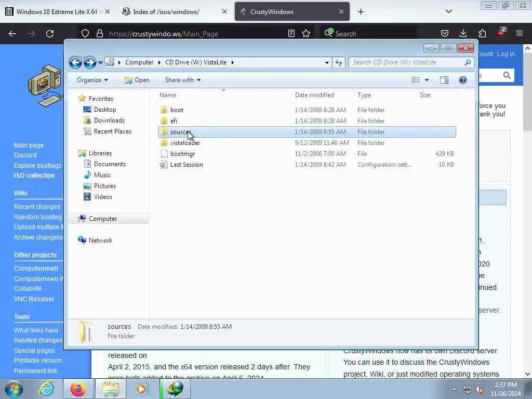Expand the address bar history dropdown
532x399 pixels.
tap(327, 62)
